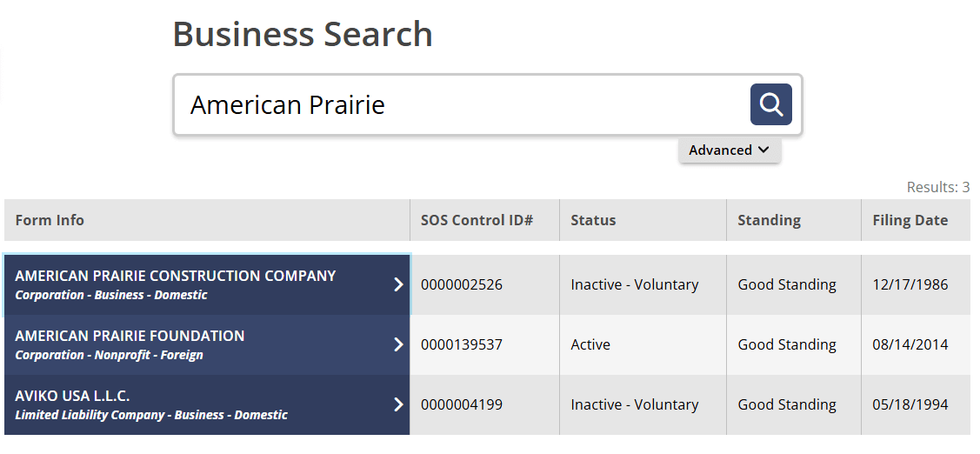Click the Results: 3 count label
This screenshot has width=980, height=454.
(937, 187)
